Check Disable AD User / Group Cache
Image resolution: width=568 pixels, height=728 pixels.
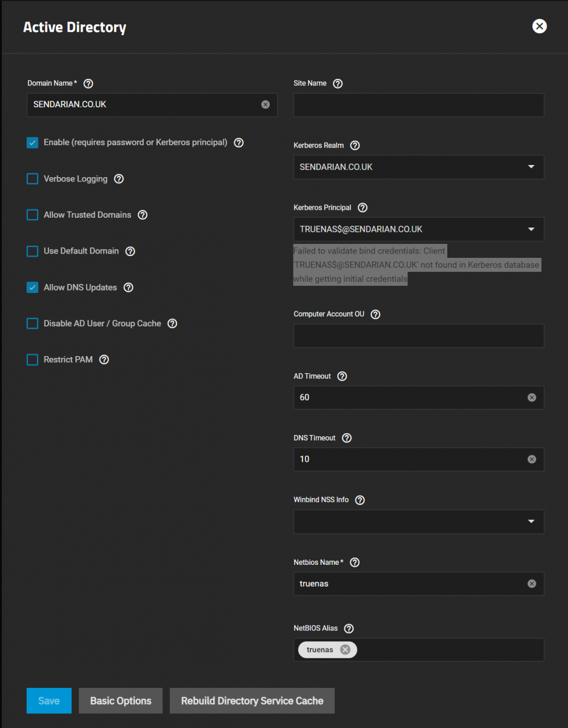tap(33, 323)
